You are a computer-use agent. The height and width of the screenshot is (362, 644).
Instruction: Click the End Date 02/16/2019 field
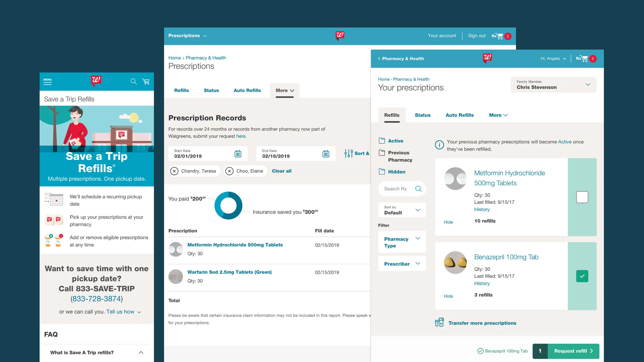click(296, 154)
